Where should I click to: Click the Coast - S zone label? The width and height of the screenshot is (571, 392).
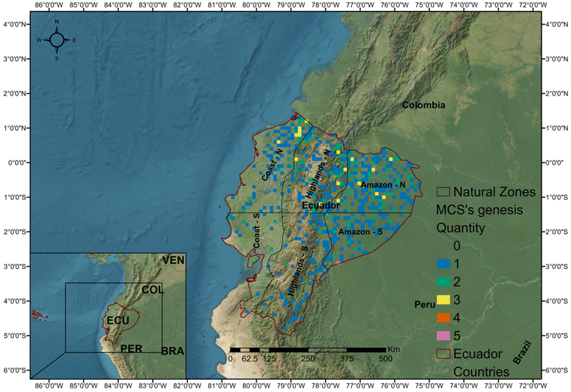pyautogui.click(x=256, y=231)
